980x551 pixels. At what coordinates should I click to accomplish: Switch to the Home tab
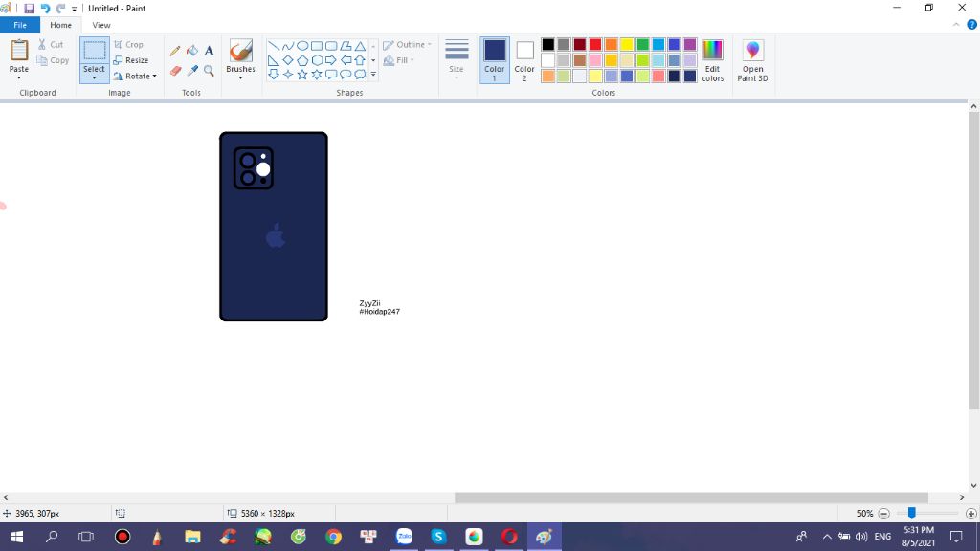60,25
